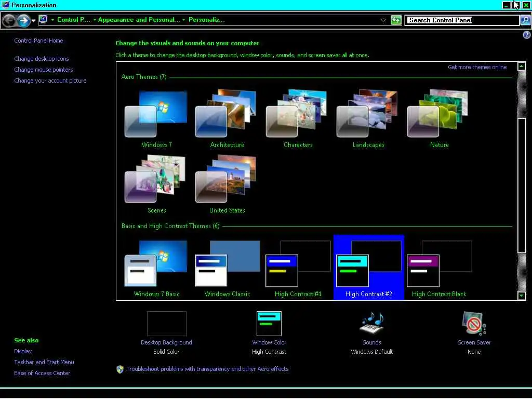Click the search magnifier icon
Viewport: 532px width, 399px height.
point(525,20)
